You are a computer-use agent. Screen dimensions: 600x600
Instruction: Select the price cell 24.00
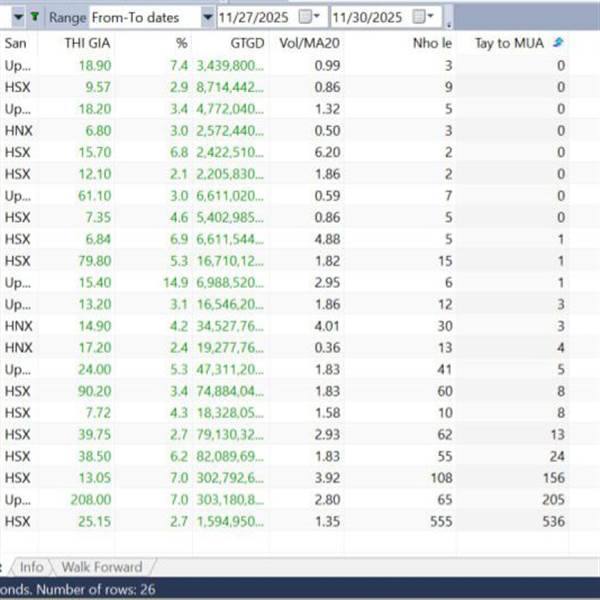click(95, 369)
